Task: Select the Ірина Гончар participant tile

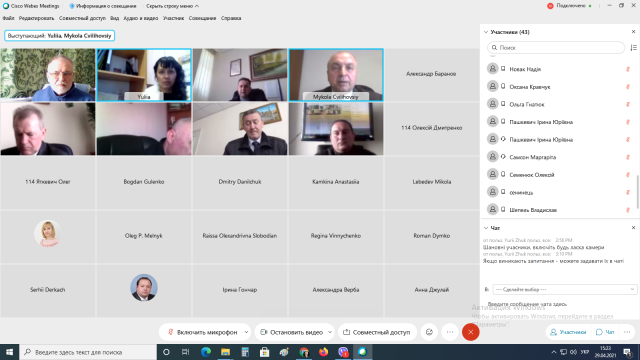Action: click(x=240, y=290)
